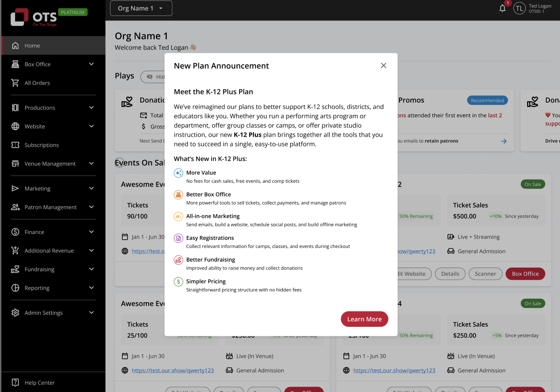Click the $500.00 Ticket Sales value

(x=465, y=216)
